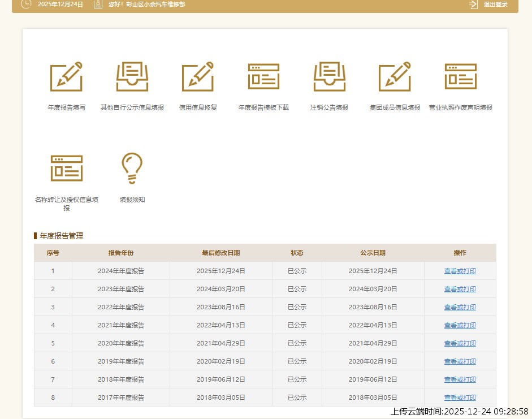Open 查看或打印 for 2017年年度报告
The height and width of the screenshot is (419, 532).
click(460, 398)
